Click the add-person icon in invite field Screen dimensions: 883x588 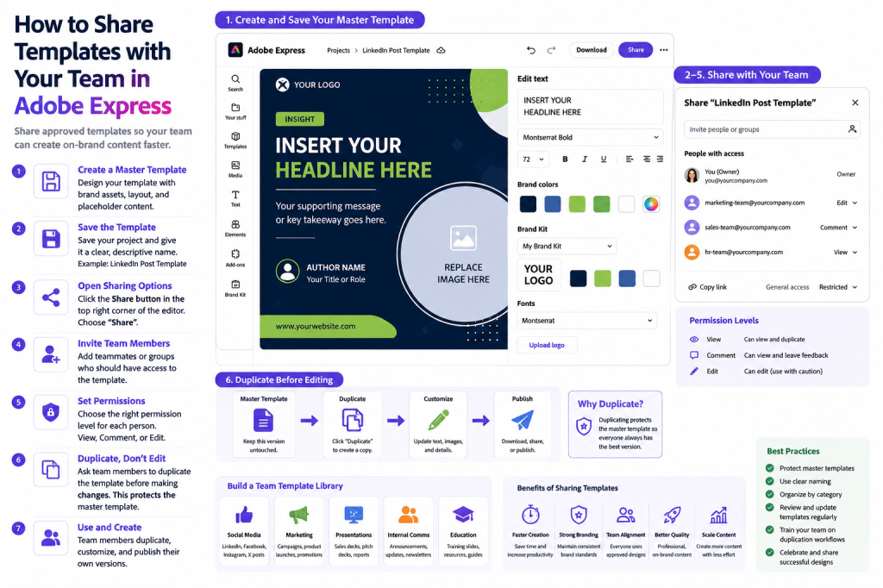(x=852, y=129)
